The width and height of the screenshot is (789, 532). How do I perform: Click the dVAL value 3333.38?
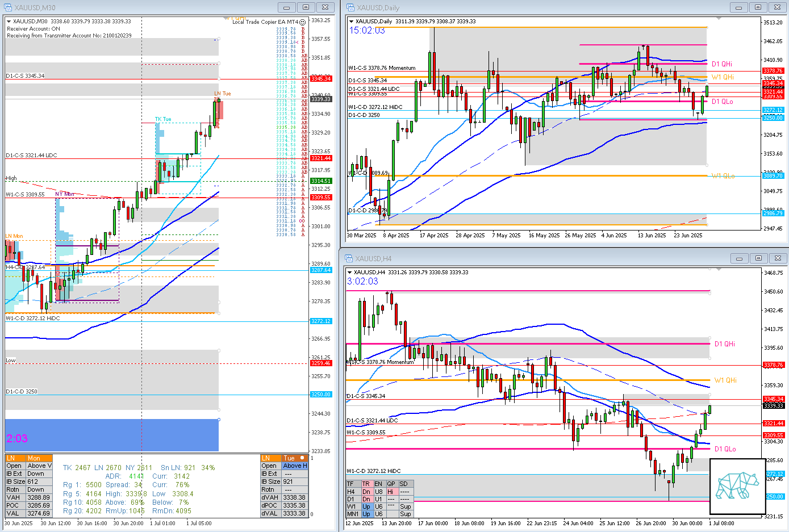[295, 513]
